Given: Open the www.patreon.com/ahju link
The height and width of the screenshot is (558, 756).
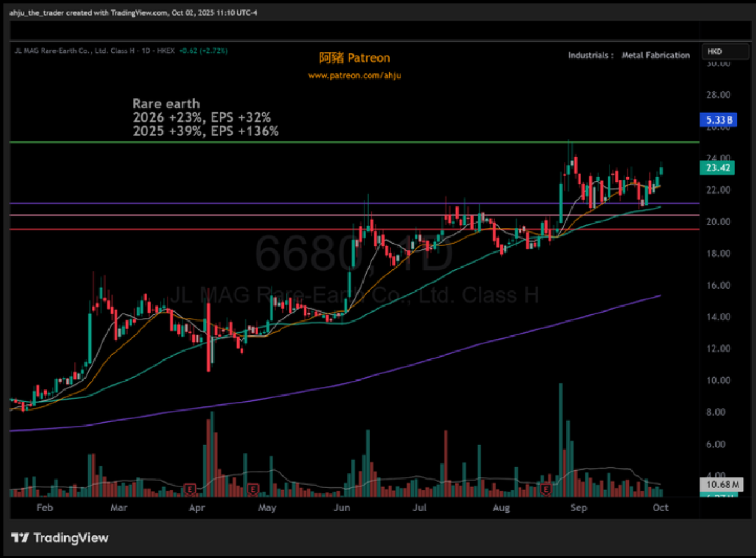Looking at the screenshot, I should pos(354,76).
